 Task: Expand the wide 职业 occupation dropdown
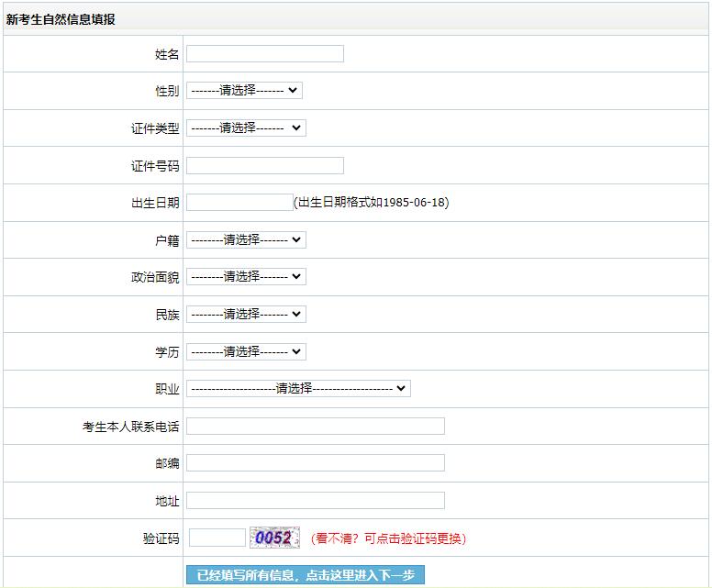tap(298, 389)
